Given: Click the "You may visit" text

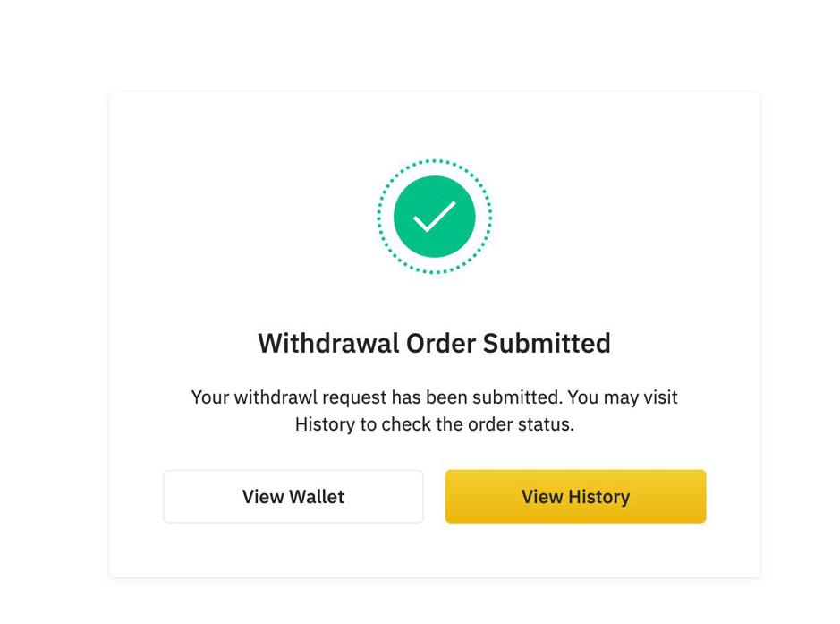Looking at the screenshot, I should click(623, 397).
